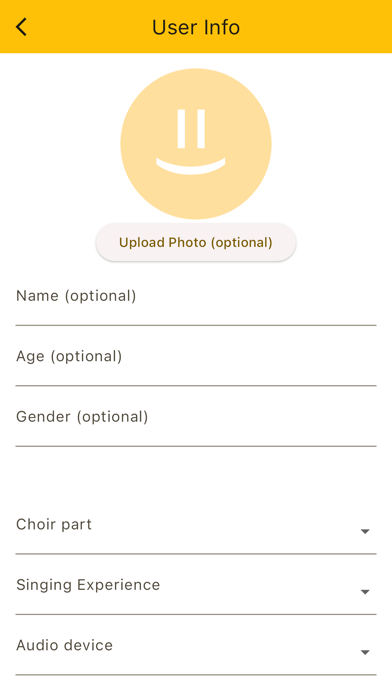Go back using the header arrow

pos(21,27)
